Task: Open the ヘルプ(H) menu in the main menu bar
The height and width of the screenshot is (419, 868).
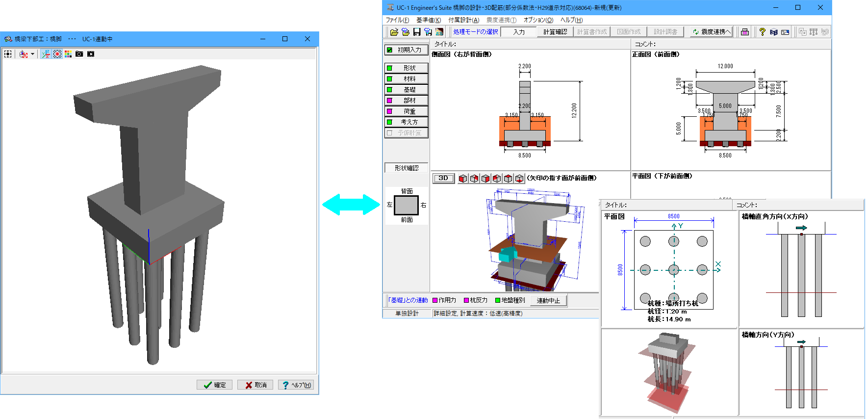Action: point(571,20)
